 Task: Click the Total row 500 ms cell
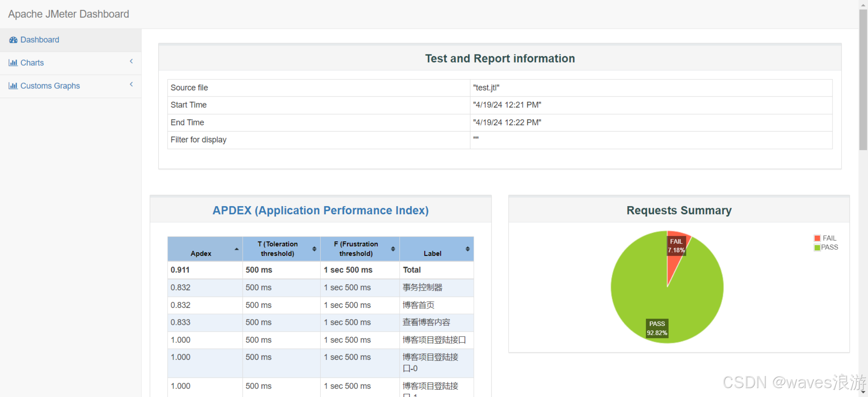281,270
